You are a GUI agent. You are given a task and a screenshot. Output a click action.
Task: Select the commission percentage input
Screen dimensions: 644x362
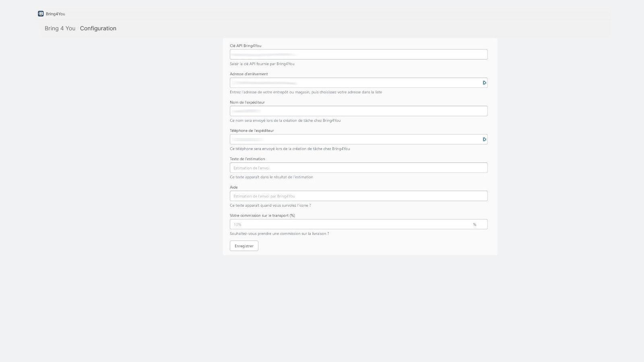pos(350,224)
